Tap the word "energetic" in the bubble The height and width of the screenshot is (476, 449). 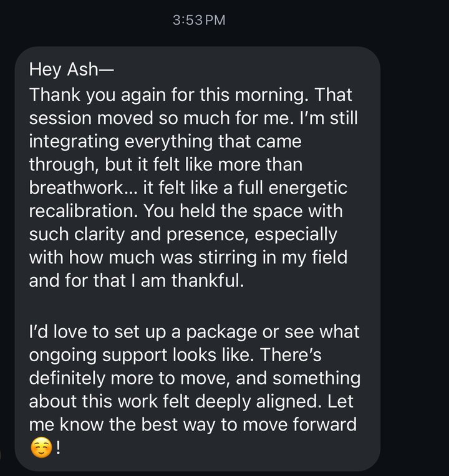click(307, 188)
